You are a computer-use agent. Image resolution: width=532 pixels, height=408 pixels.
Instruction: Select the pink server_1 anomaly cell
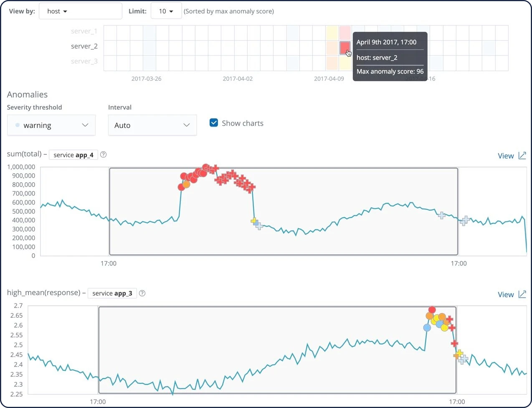point(345,33)
